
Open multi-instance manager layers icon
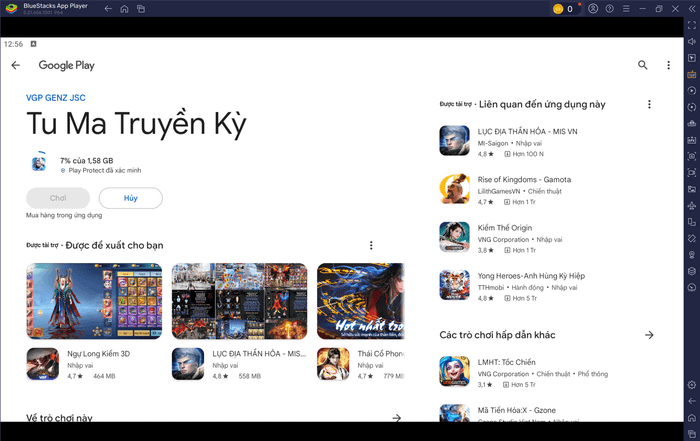pyautogui.click(x=692, y=271)
